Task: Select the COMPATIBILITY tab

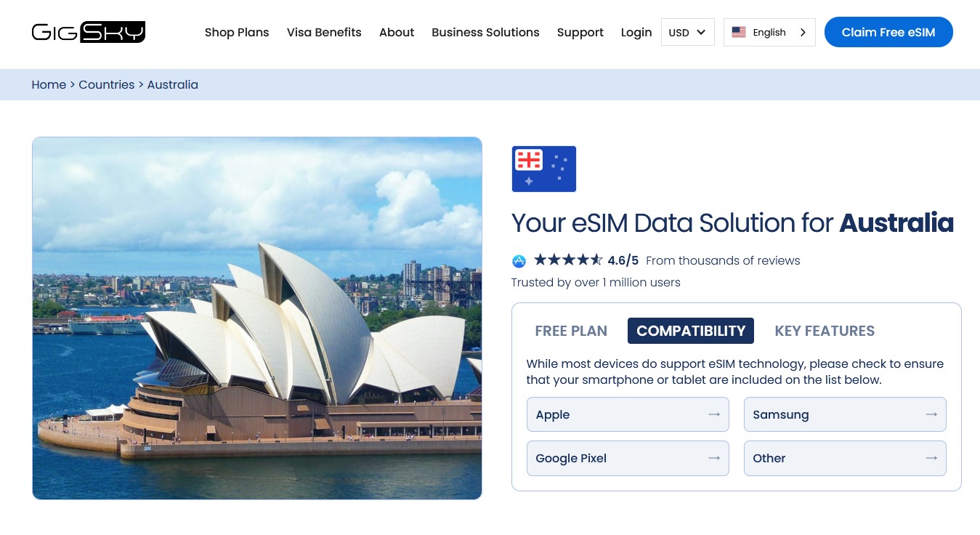Action: (x=691, y=331)
